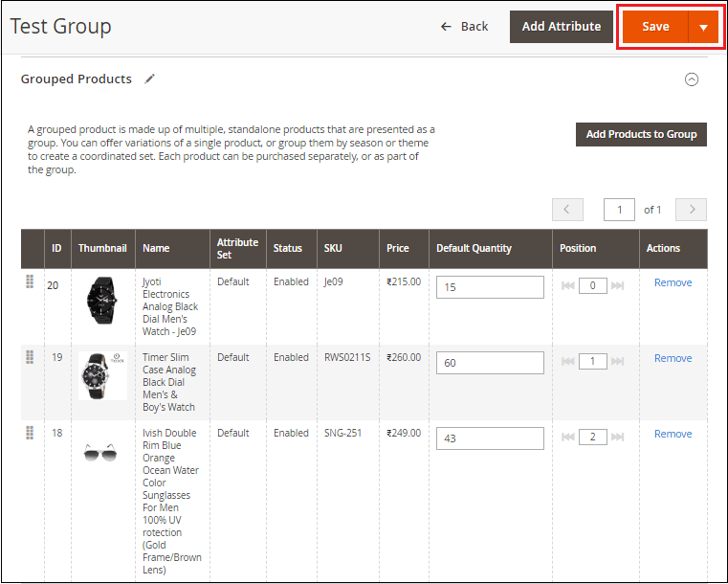Click default quantity field showing 15

point(490,287)
